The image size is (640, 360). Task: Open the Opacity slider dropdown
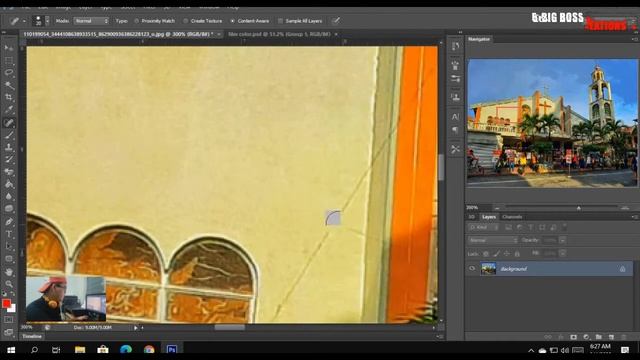[562, 240]
